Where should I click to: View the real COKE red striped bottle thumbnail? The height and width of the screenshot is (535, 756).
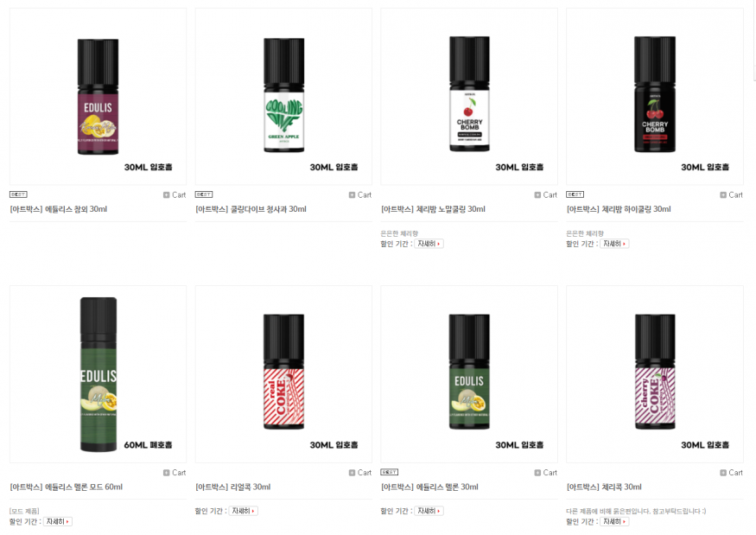(283, 374)
